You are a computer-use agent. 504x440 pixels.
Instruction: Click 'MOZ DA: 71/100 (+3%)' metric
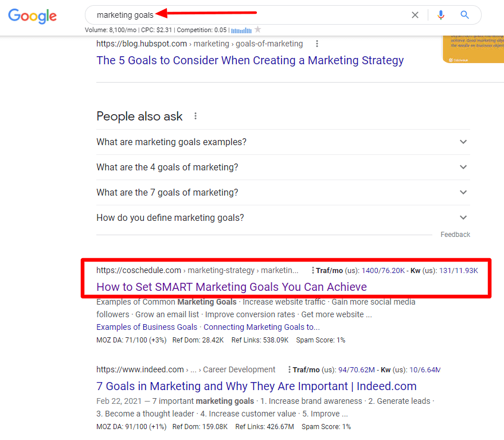(x=131, y=340)
